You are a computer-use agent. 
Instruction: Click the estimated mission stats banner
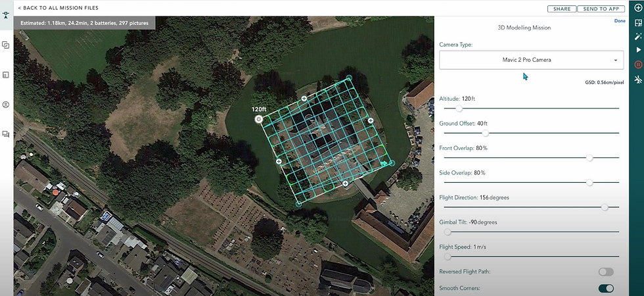85,23
